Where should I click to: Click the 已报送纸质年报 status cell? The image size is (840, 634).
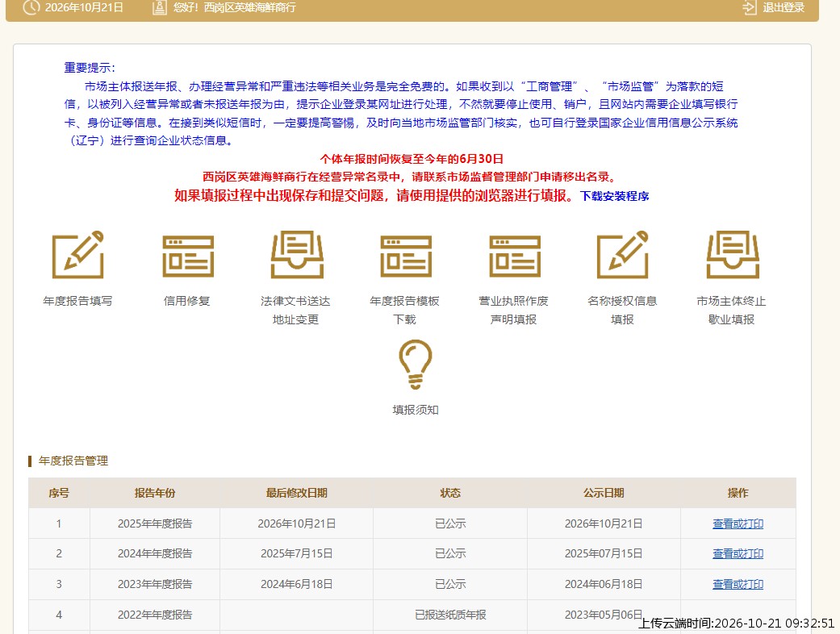pyautogui.click(x=450, y=615)
